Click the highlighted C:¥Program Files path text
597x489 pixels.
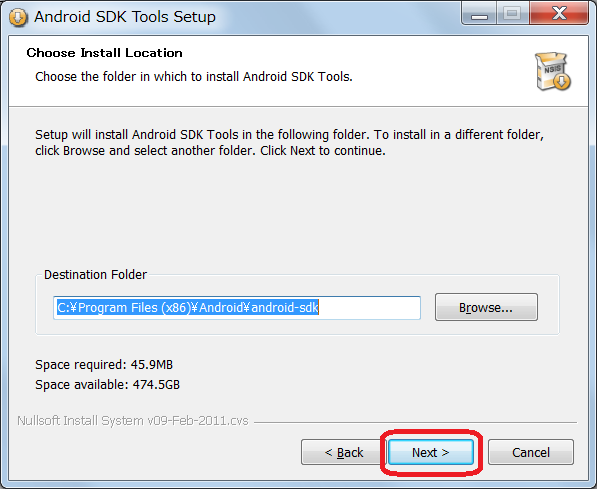pyautogui.click(x=188, y=307)
